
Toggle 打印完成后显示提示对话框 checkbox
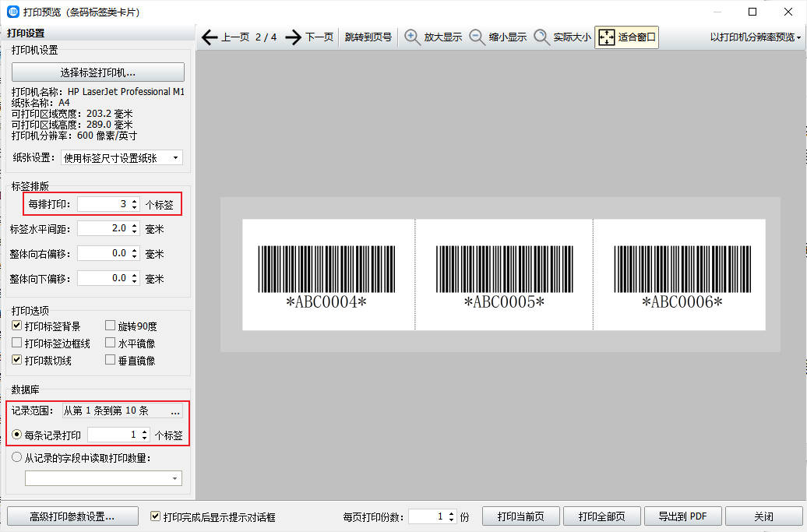pos(155,516)
